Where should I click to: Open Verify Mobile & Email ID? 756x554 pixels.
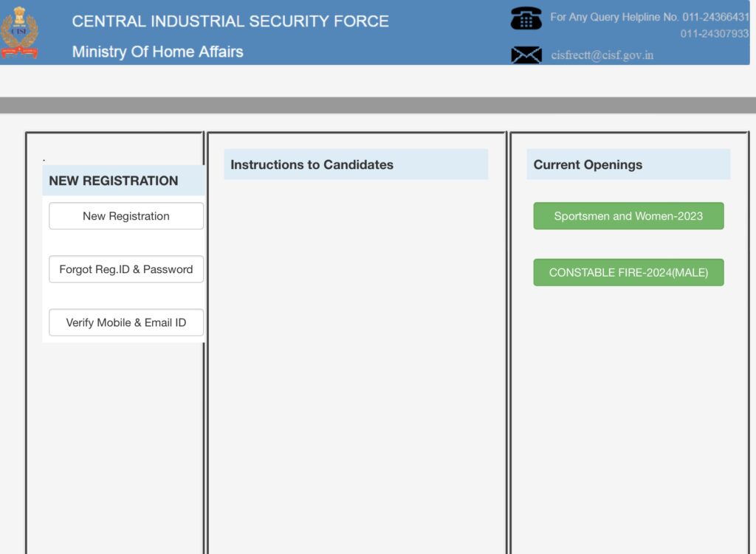(126, 322)
